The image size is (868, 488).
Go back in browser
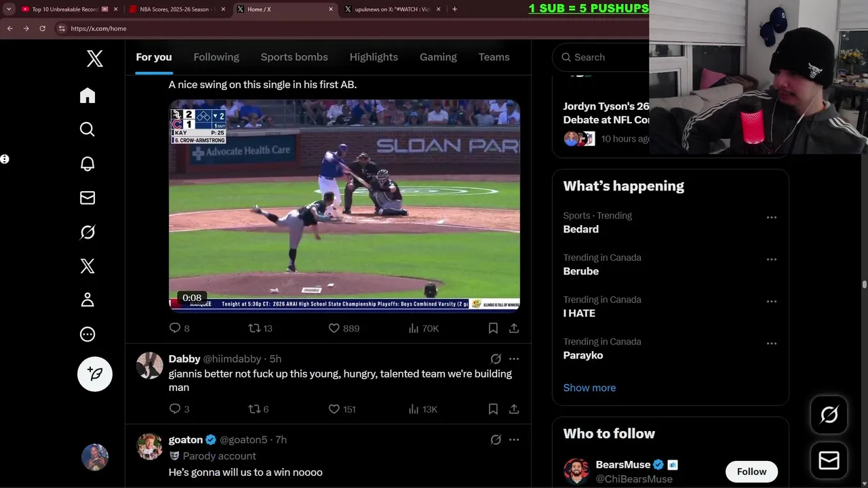click(9, 28)
